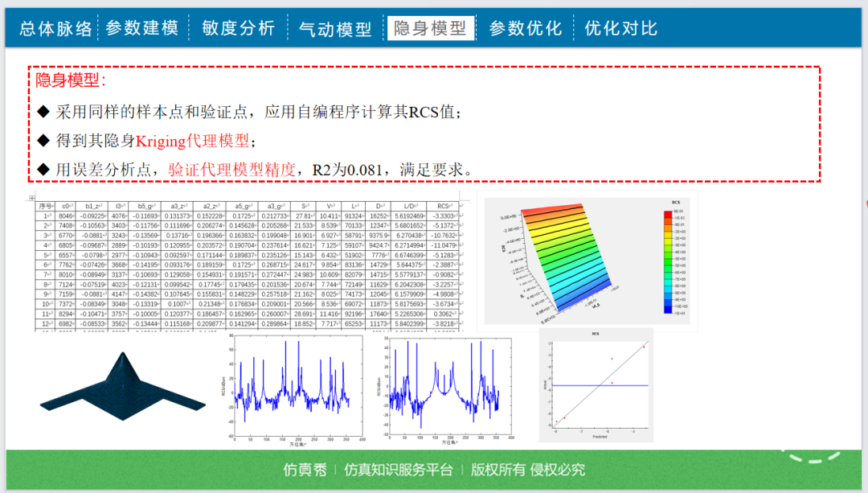Select the 气动模型 tab

point(335,29)
